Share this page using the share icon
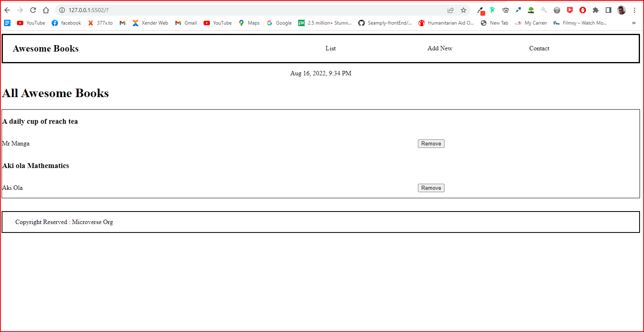The height and width of the screenshot is (332, 644). (451, 10)
